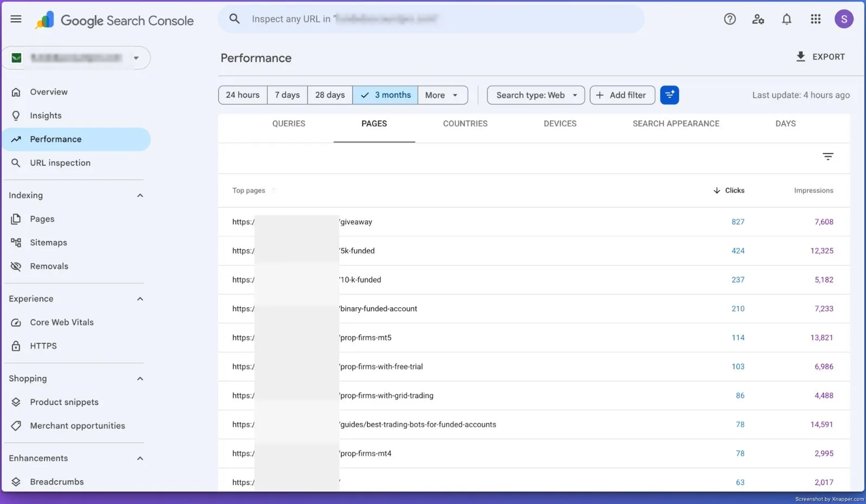Screen dimensions: 866x504
Task: Switch to the SEARCH APPEARANCE tab
Action: (x=676, y=124)
